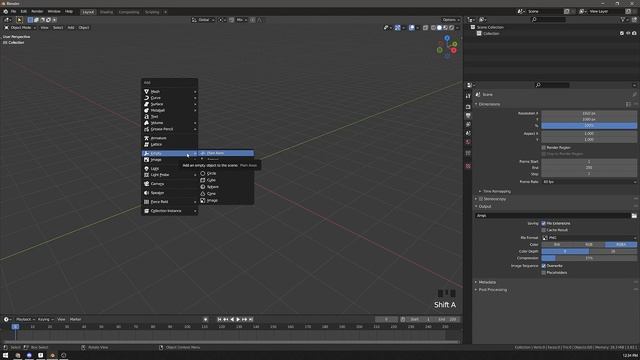Click the Image empty icon in submenu
The width and height of the screenshot is (640, 360).
pos(202,200)
